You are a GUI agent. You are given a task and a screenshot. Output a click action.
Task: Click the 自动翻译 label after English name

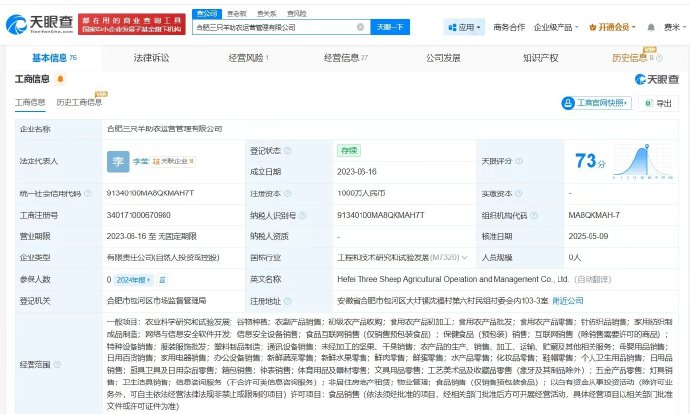[x=593, y=279]
